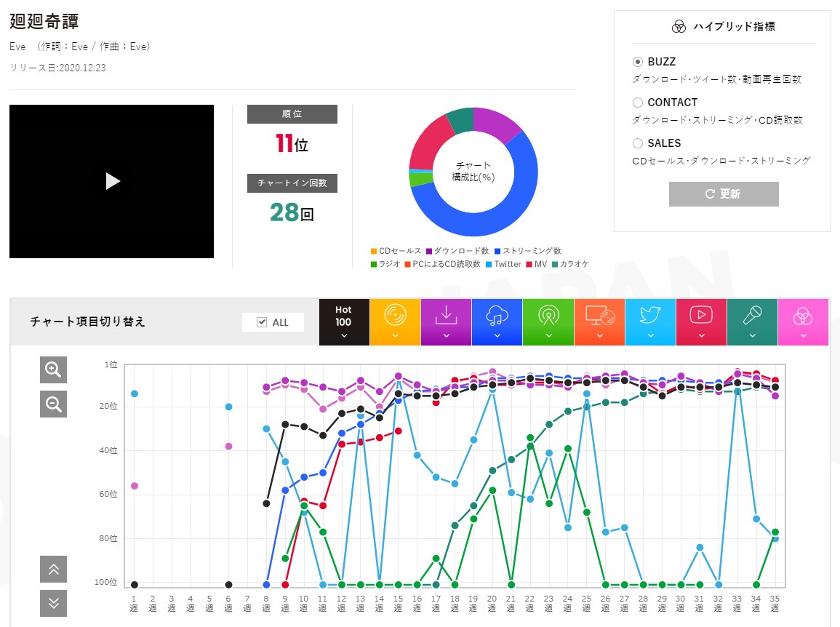The image size is (840, 627).
Task: Click the purple download donut segment
Action: click(495, 122)
